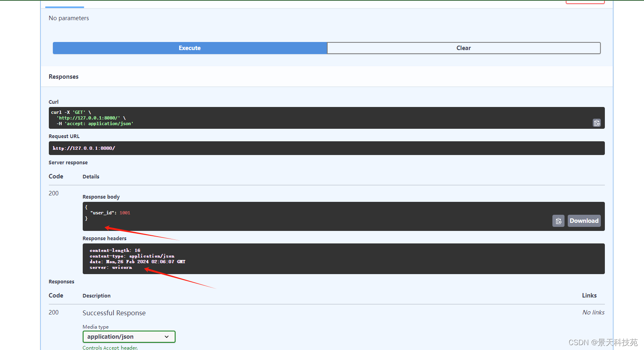Screen dimensions: 644x350
Task: Download the response body
Action: click(584, 221)
